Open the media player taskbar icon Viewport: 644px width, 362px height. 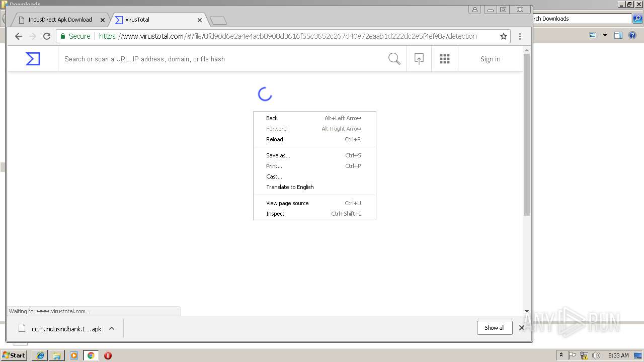pyautogui.click(x=74, y=355)
